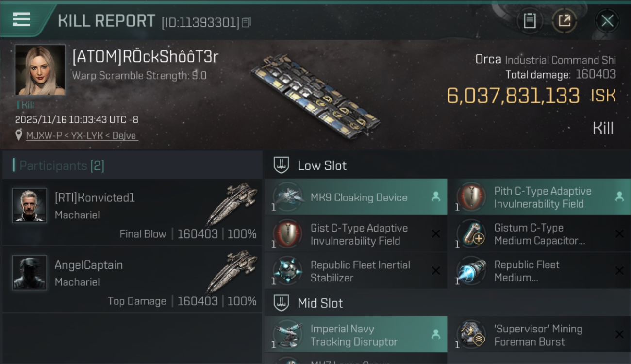Click the Gistum C-Type Medium Capacitor icon
The image size is (631, 364).
tap(471, 234)
